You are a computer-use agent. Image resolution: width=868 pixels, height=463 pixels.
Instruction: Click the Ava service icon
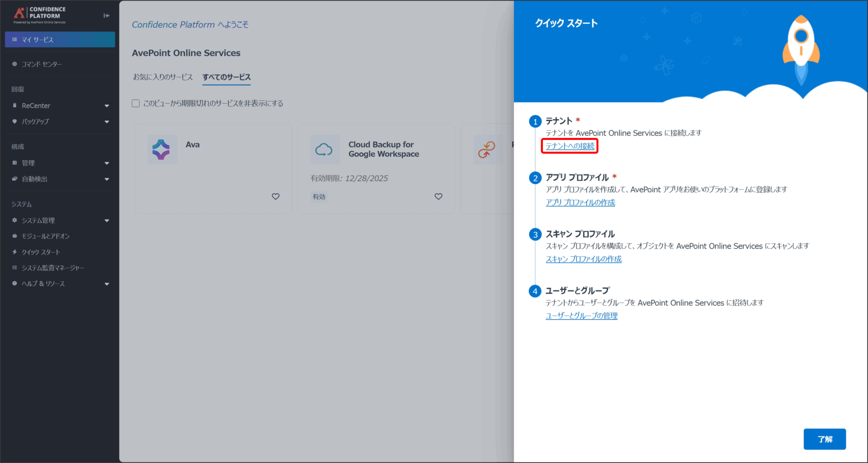[162, 150]
